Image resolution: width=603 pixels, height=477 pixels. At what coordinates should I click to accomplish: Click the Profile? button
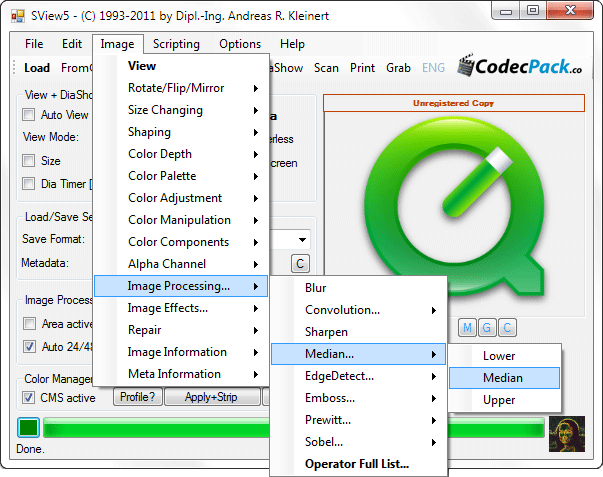(x=137, y=397)
